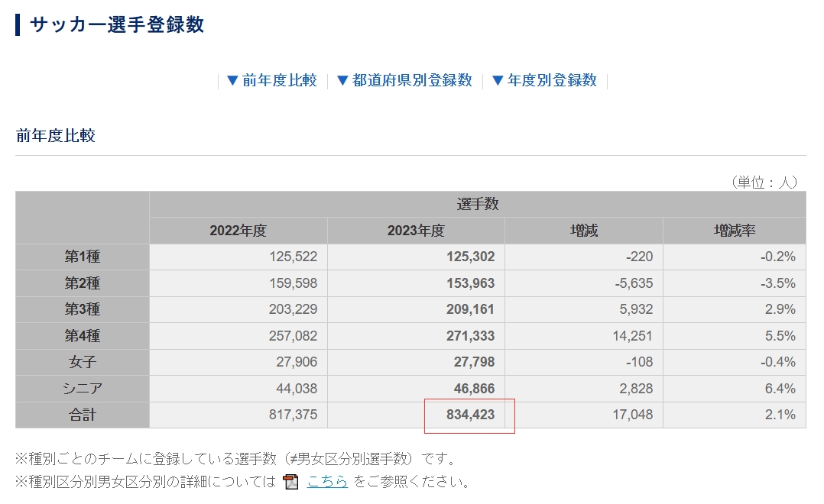Select the 第4種 row header

click(x=82, y=336)
